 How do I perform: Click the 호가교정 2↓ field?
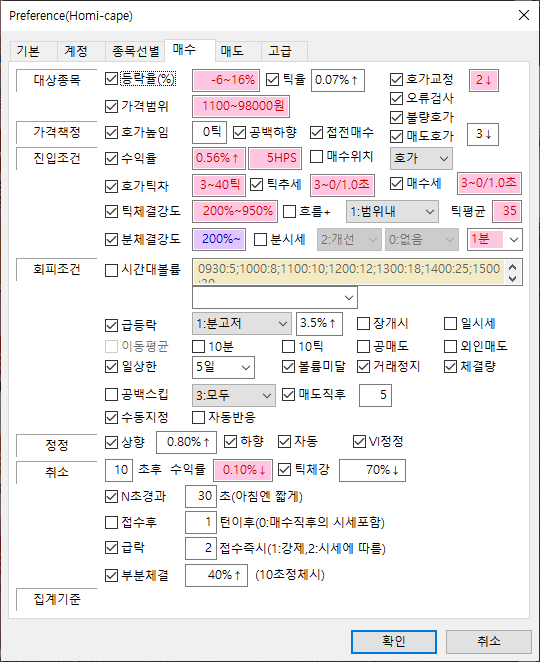click(x=484, y=80)
